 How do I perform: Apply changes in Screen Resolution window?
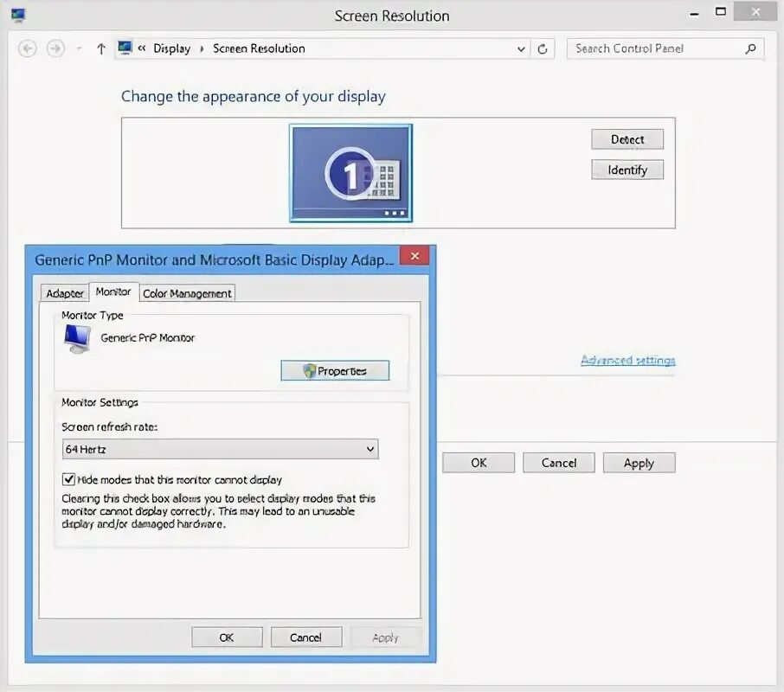pyautogui.click(x=639, y=463)
